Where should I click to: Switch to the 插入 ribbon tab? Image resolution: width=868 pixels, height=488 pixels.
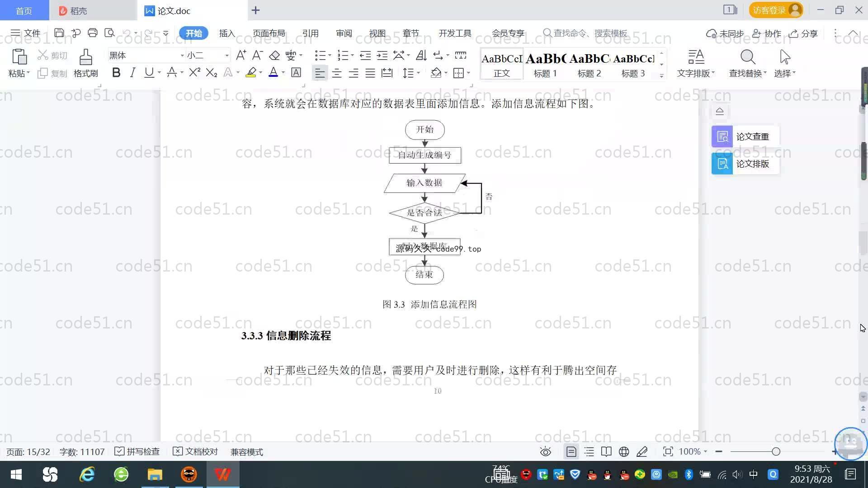point(227,33)
